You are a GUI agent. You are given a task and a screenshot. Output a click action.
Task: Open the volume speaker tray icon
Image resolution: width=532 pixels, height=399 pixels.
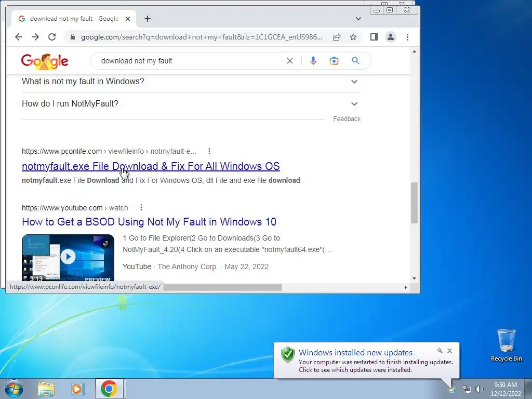(479, 389)
